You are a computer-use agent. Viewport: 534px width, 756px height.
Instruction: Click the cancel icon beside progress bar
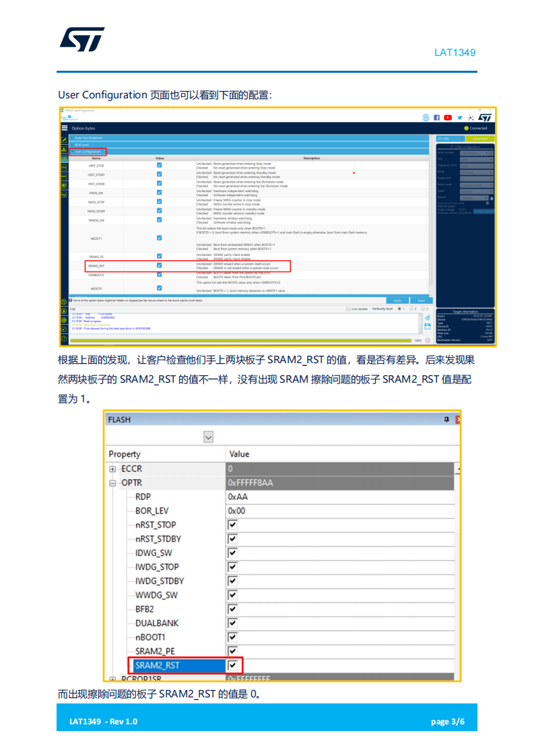click(x=428, y=340)
